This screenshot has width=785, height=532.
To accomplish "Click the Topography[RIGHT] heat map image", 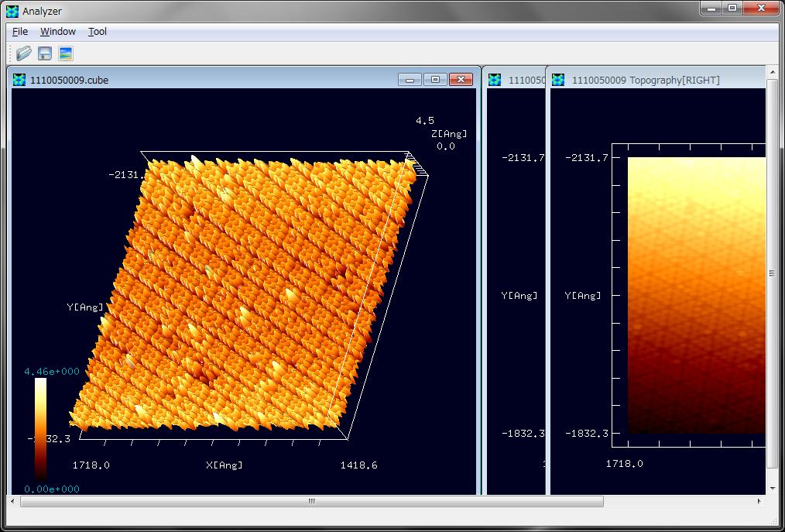I will pos(697,295).
